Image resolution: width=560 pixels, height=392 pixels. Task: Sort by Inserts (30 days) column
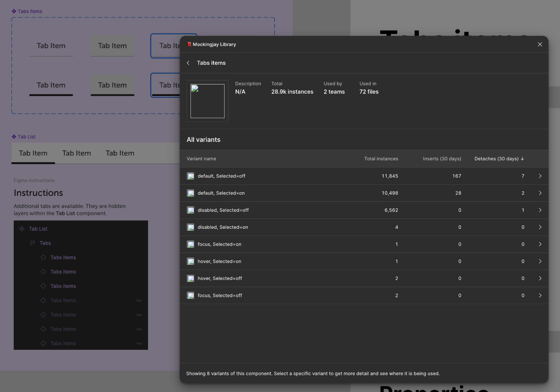[x=442, y=159]
